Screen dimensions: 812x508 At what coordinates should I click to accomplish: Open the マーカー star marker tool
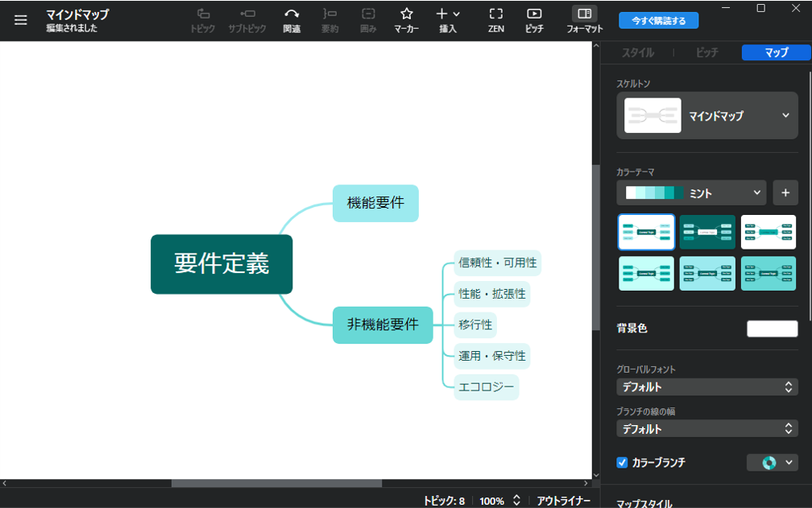coord(407,14)
